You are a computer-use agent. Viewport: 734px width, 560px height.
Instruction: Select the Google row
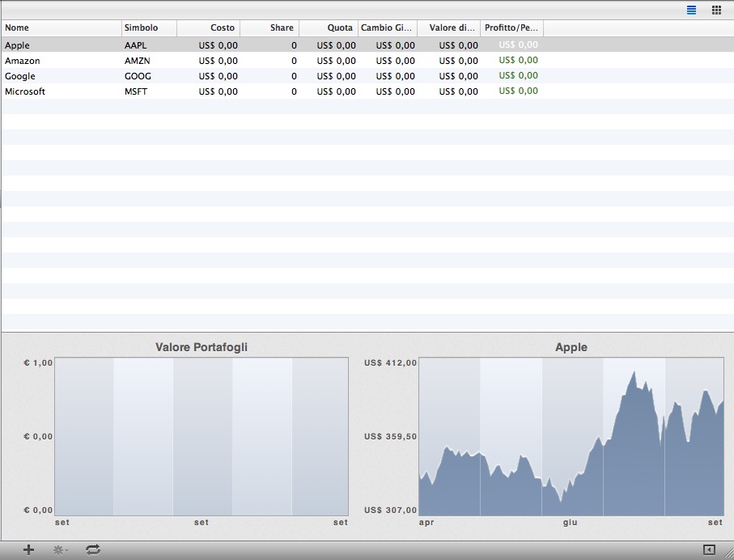(x=367, y=76)
